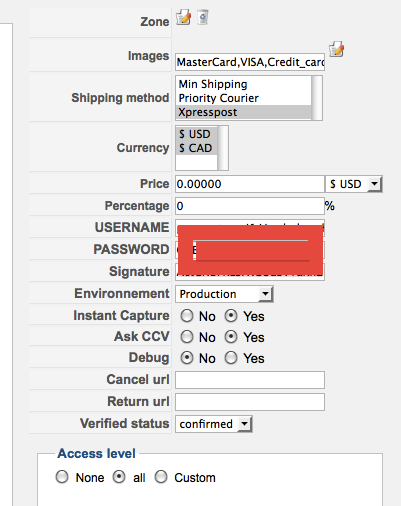This screenshot has width=401, height=506.
Task: Select Yes for Ask CCV
Action: coord(231,337)
